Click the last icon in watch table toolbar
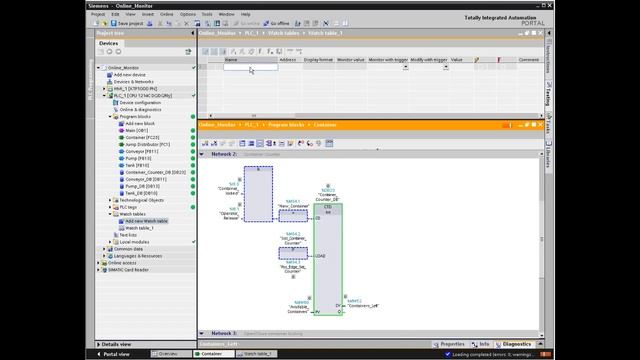This screenshot has width=640, height=360. pyautogui.click(x=299, y=51)
